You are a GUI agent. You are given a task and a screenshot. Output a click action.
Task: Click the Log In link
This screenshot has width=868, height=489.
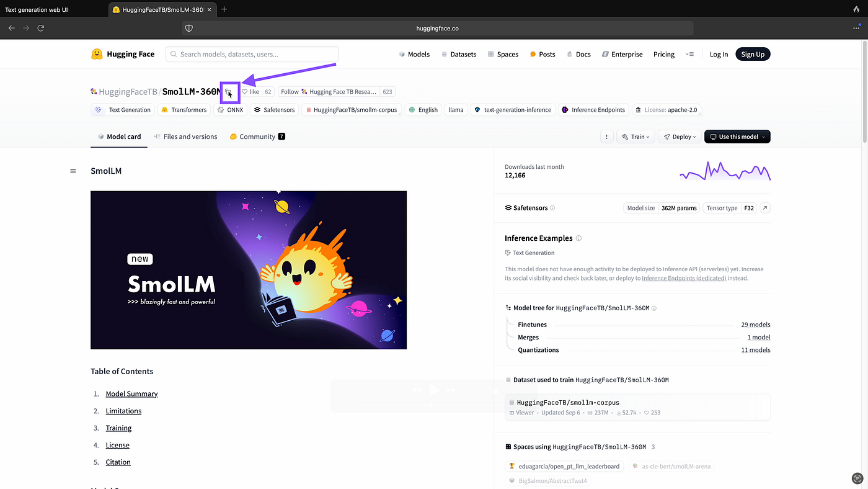tap(719, 55)
